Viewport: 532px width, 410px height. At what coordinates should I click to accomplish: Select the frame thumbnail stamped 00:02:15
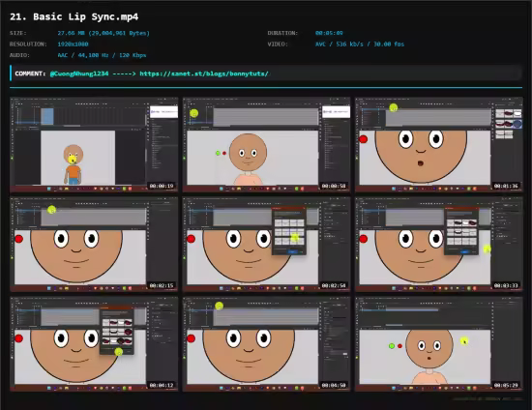tap(94, 245)
